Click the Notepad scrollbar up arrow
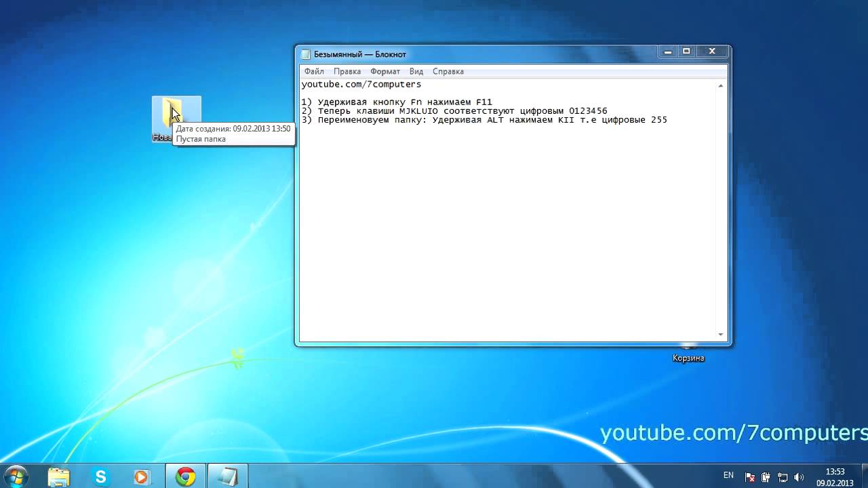 pyautogui.click(x=721, y=85)
